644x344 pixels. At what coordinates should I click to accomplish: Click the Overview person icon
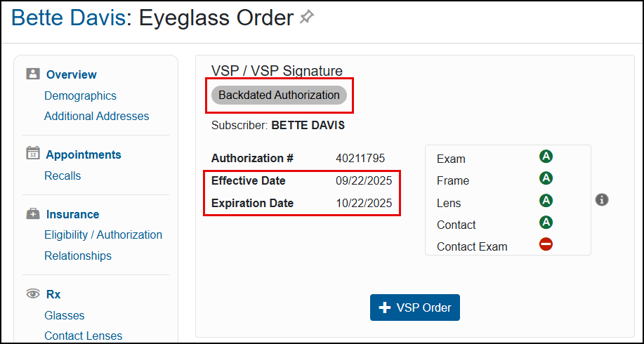pos(33,74)
